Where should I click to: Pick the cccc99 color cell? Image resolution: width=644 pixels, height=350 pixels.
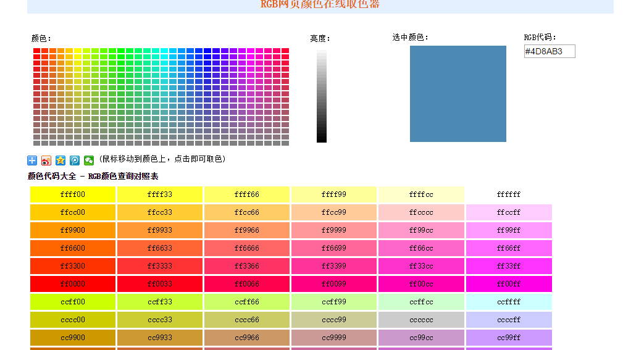(x=334, y=320)
